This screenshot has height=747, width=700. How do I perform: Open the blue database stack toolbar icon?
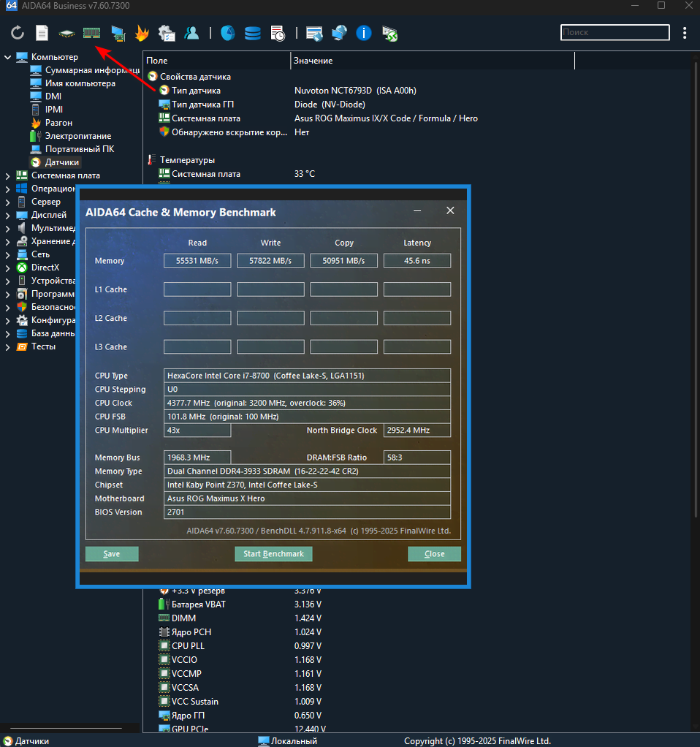(252, 33)
